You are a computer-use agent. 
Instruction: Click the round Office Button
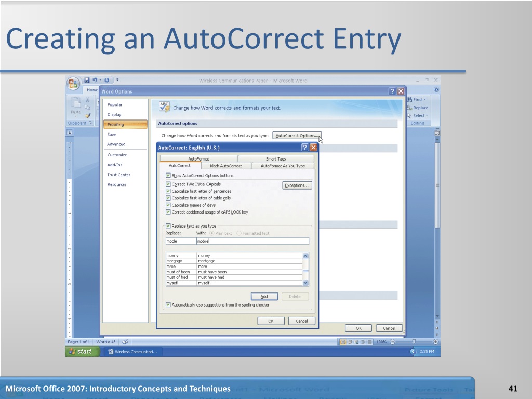pyautogui.click(x=73, y=84)
